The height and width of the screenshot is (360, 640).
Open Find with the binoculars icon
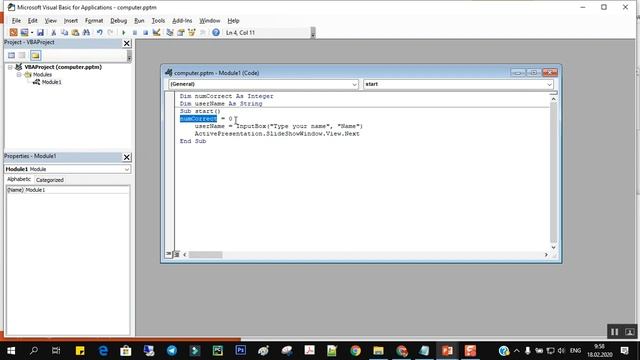pyautogui.click(x=86, y=32)
